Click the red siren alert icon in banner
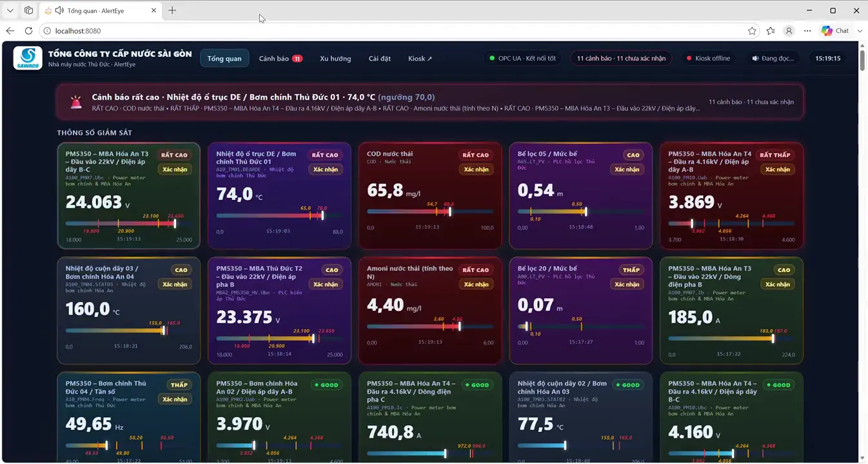868x464 pixels. point(76,102)
